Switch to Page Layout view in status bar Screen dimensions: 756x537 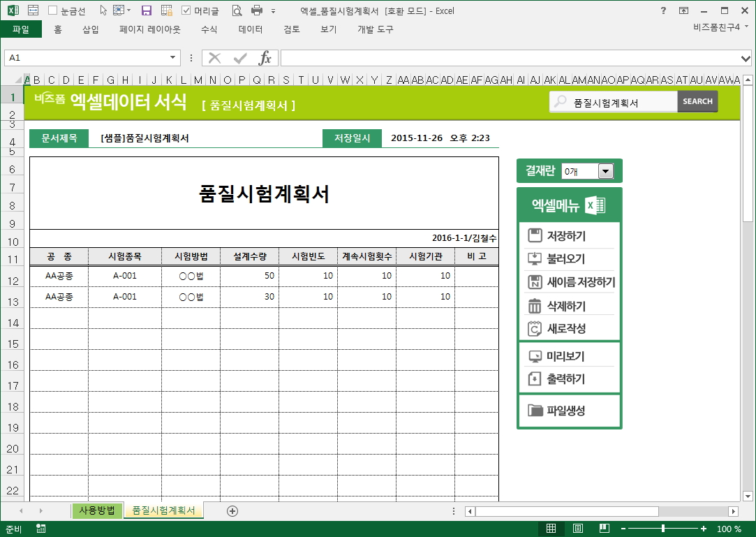[x=578, y=529]
